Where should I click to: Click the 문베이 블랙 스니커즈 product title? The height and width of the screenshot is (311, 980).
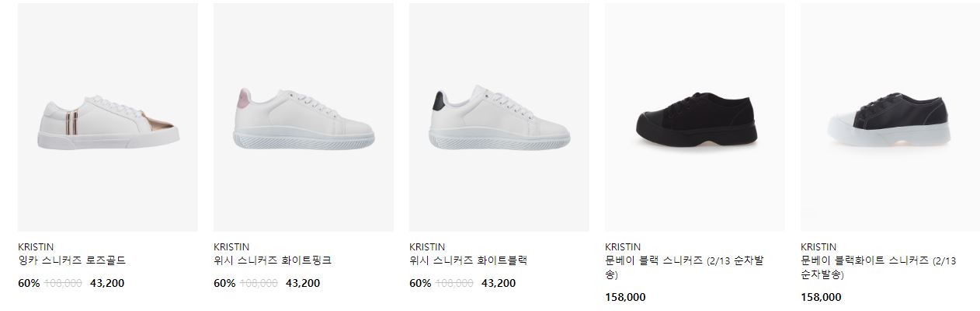tap(684, 267)
